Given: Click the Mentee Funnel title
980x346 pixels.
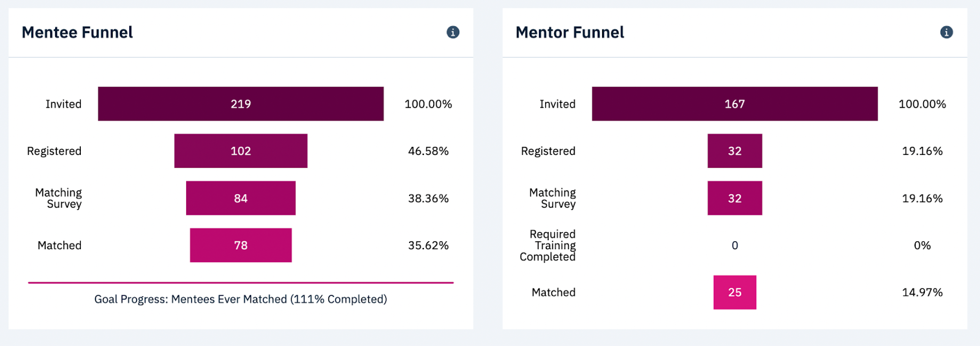Looking at the screenshot, I should click(77, 32).
